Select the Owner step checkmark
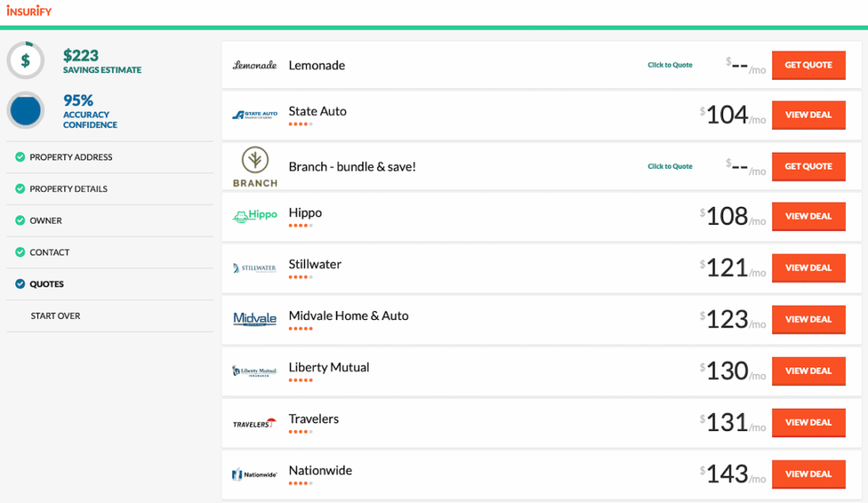 coord(20,221)
